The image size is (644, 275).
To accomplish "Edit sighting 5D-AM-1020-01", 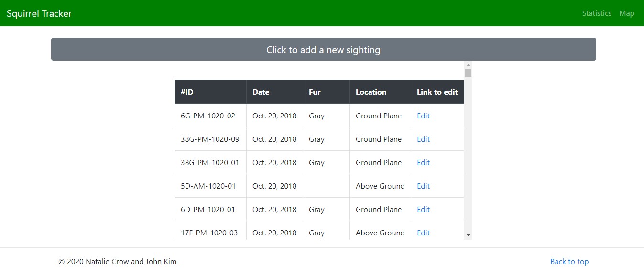I will coord(423,186).
